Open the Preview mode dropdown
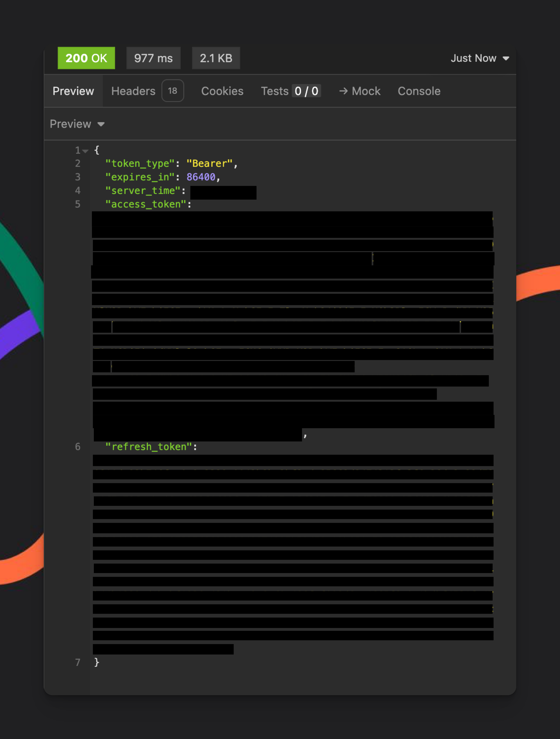Screen dimensions: 560x739 click(70, 124)
